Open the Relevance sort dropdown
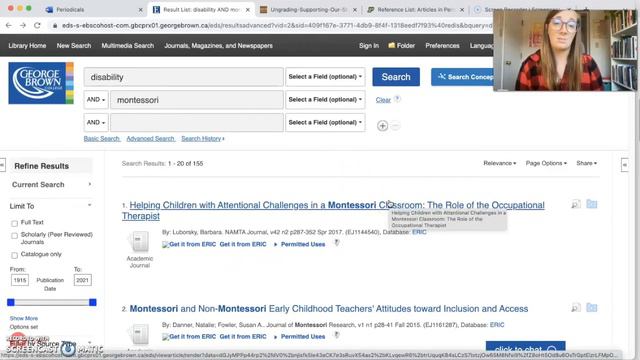The height and width of the screenshot is (360, 640). click(x=500, y=163)
